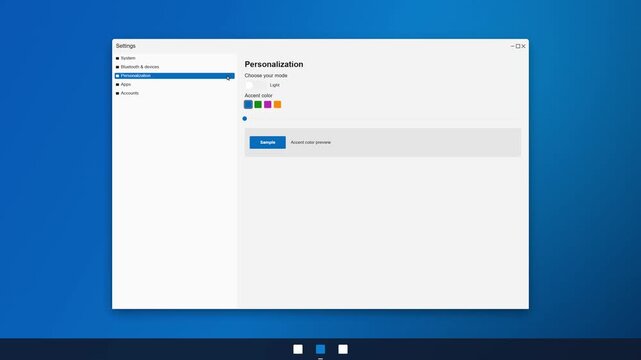
Task: Choose the blue accent color swatch
Action: pos(248,105)
